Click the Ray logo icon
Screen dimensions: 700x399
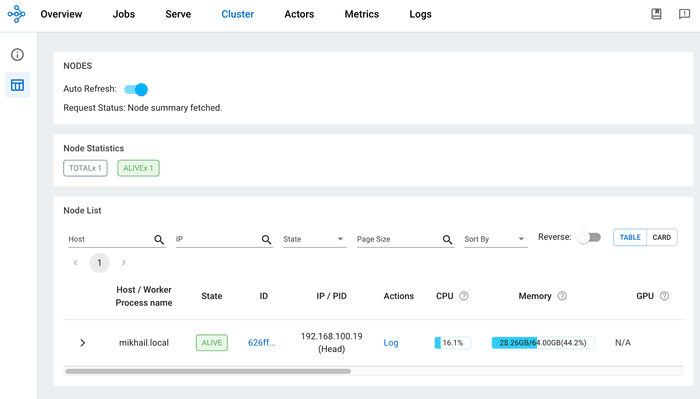click(17, 14)
